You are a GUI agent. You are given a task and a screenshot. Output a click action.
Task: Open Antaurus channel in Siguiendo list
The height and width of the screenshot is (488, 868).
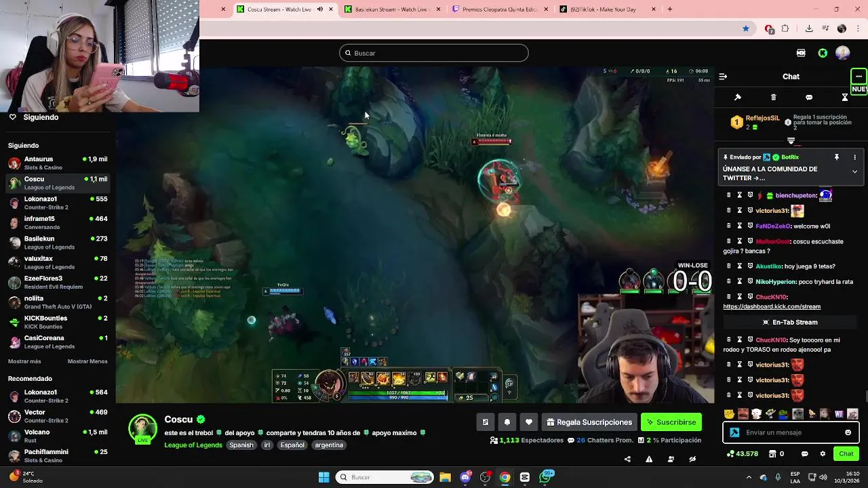[x=58, y=163]
